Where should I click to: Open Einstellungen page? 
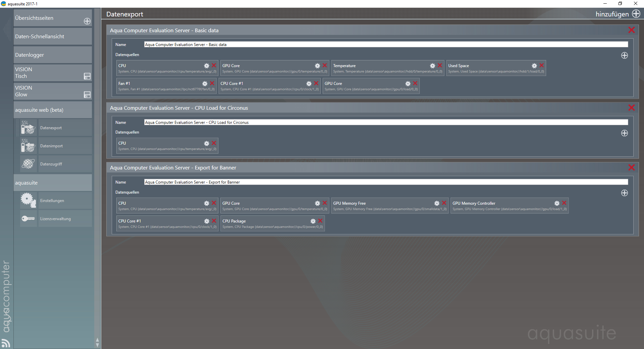point(65,200)
